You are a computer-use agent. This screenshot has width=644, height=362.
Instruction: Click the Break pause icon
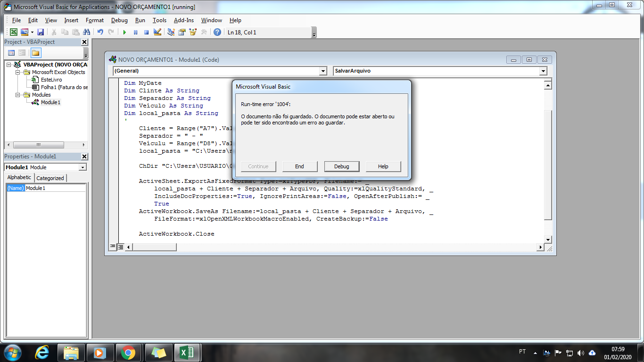pos(135,32)
